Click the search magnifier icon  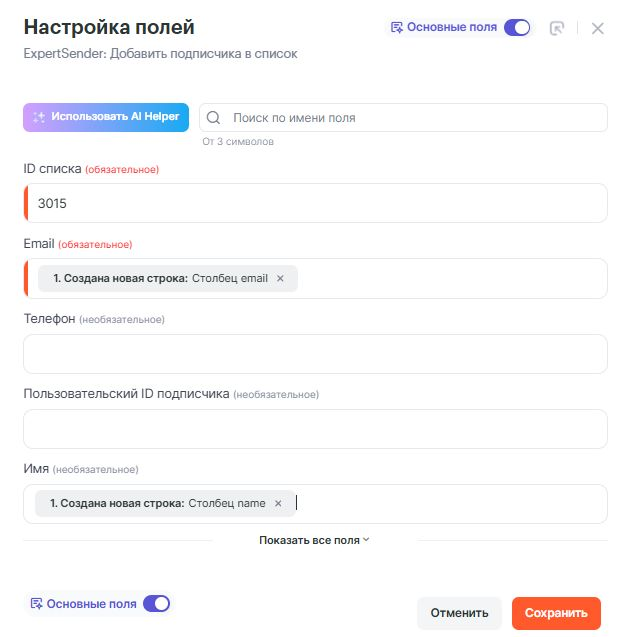click(213, 118)
